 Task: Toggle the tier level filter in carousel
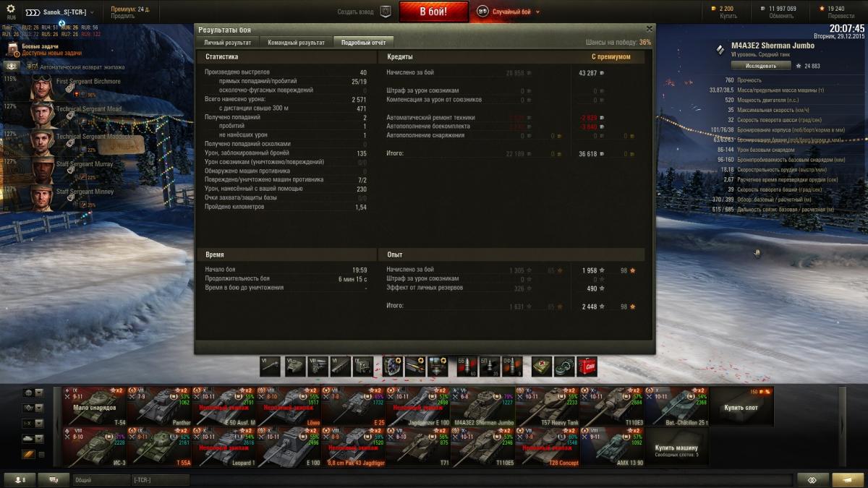(x=33, y=423)
